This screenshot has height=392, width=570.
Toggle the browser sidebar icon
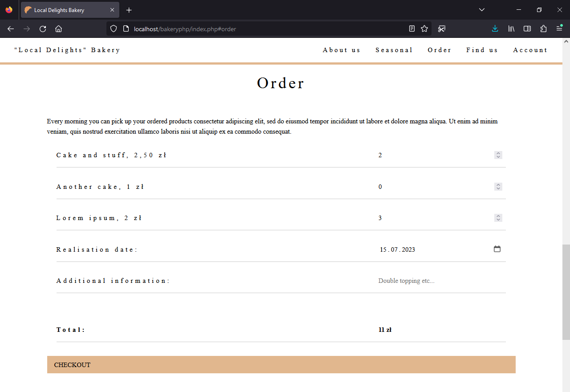(527, 29)
